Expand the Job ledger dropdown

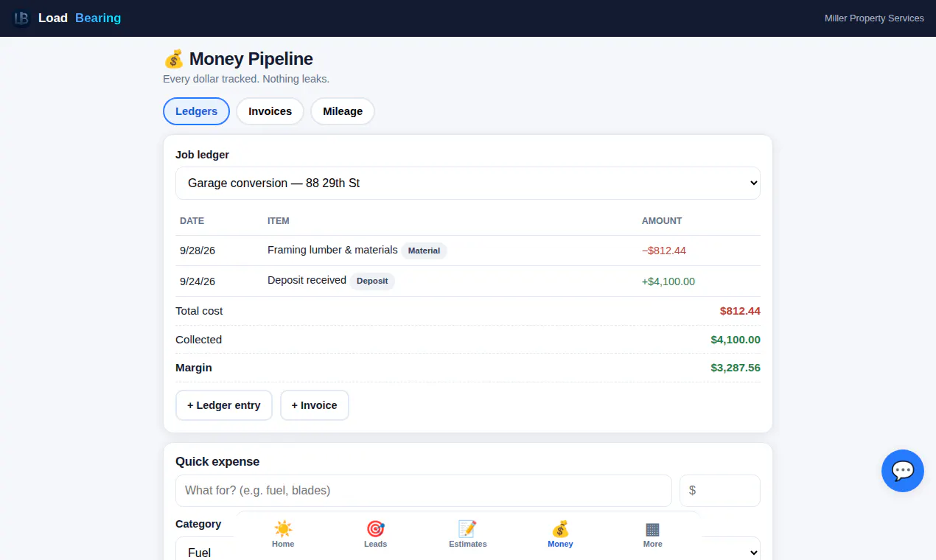point(468,183)
